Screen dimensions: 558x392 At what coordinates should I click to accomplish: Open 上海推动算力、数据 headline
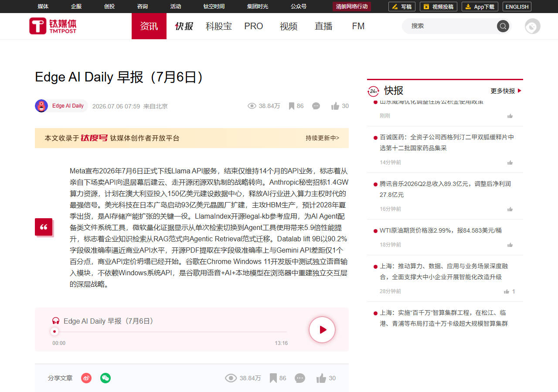[x=444, y=271]
